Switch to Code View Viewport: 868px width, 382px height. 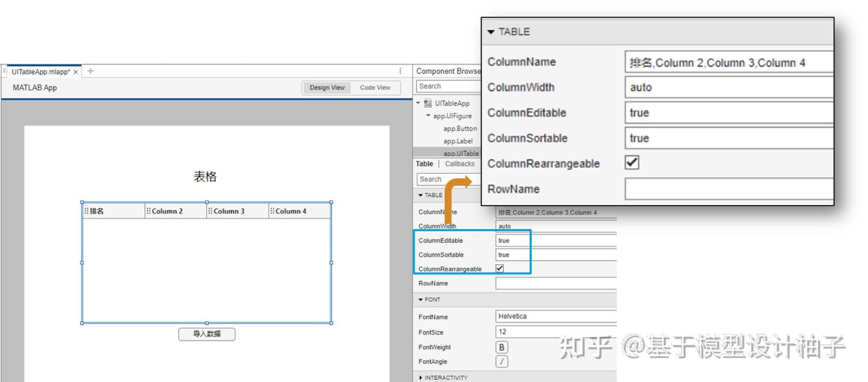coord(375,88)
